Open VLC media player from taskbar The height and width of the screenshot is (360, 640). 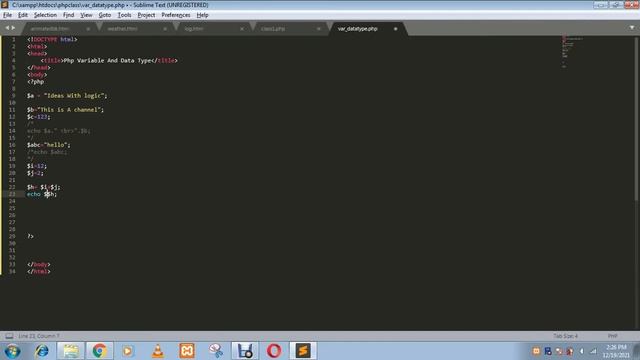click(x=158, y=351)
